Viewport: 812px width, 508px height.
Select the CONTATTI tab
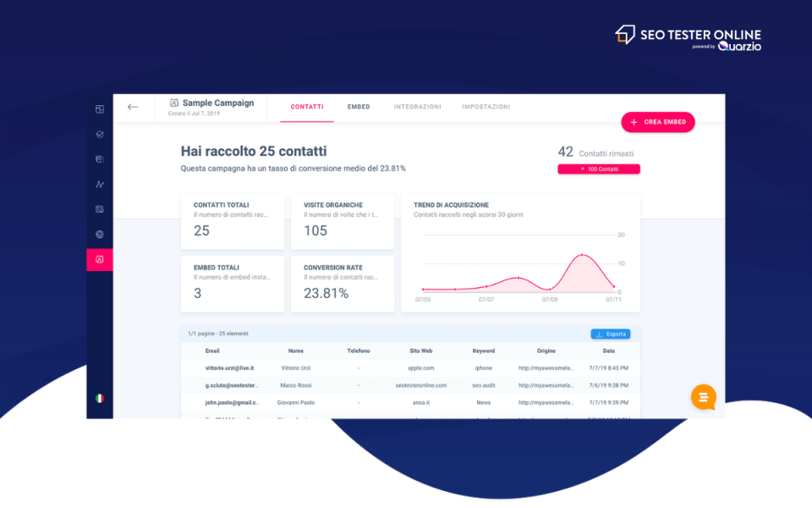pyautogui.click(x=306, y=107)
